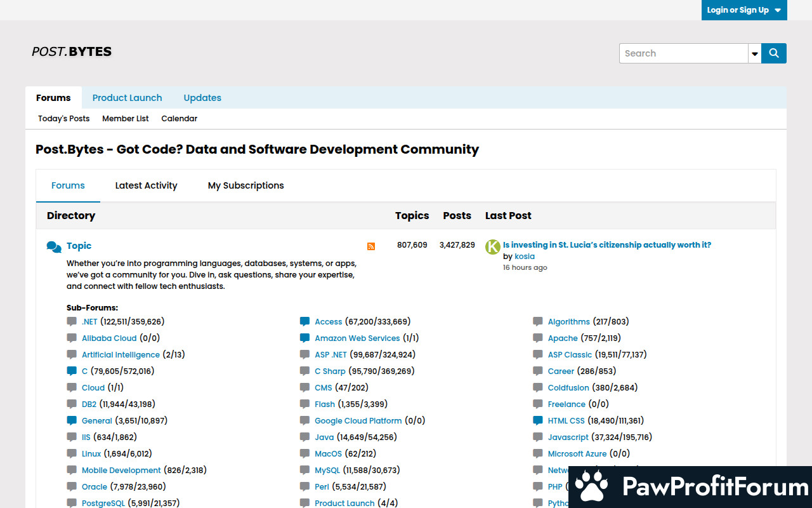Open the Product Launch navigation tab
This screenshot has width=812, height=508.
coord(127,98)
